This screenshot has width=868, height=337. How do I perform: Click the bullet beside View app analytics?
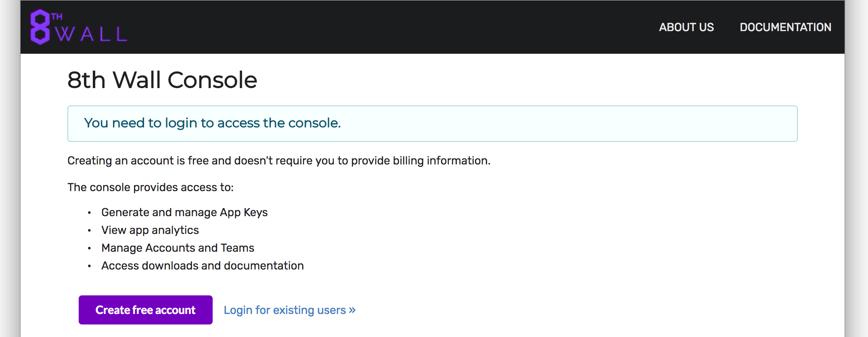[90, 230]
